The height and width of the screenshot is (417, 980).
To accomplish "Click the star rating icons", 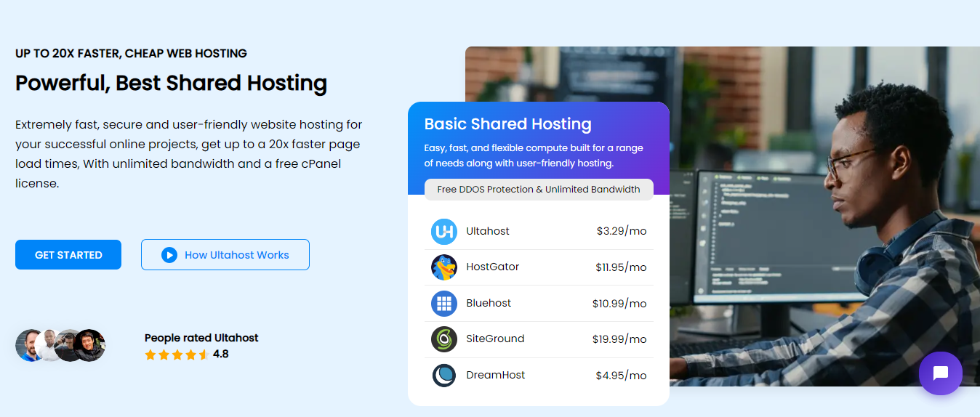I will (177, 355).
